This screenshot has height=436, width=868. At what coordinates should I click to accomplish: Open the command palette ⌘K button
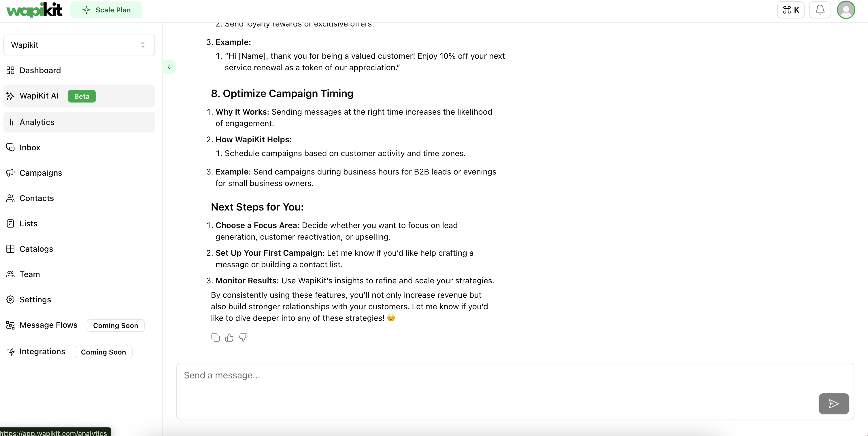pos(790,10)
